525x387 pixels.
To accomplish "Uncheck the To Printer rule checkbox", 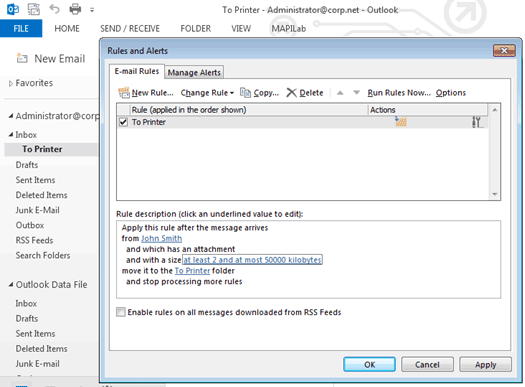I will [123, 122].
